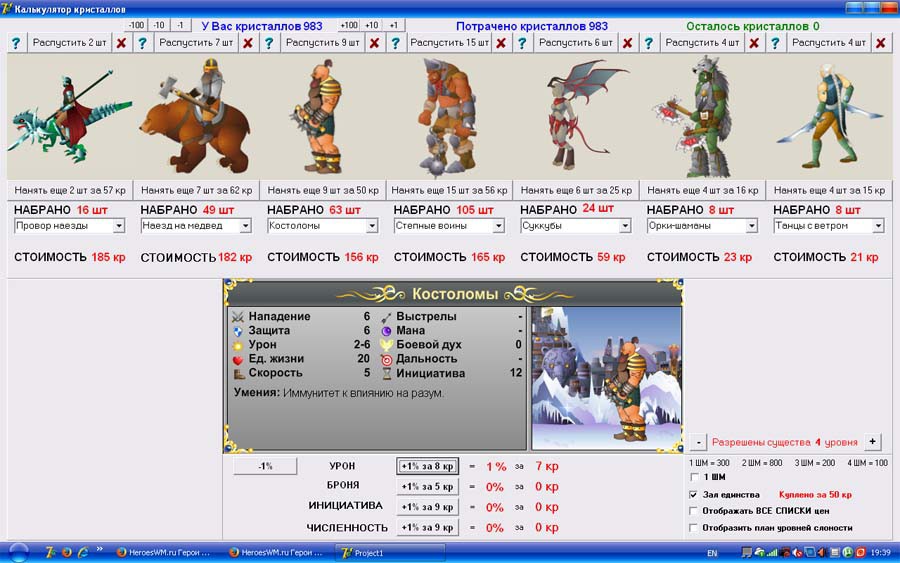Click the red X beside Распустить 15 шт
The height and width of the screenshot is (563, 900).
click(x=501, y=43)
